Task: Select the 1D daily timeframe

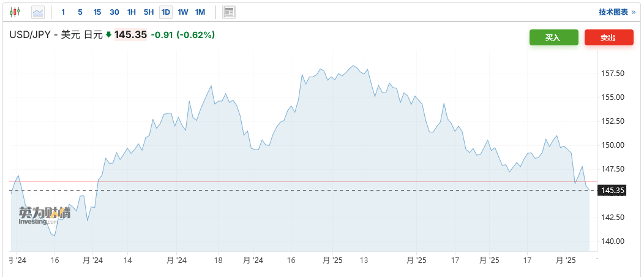Action: click(x=165, y=12)
